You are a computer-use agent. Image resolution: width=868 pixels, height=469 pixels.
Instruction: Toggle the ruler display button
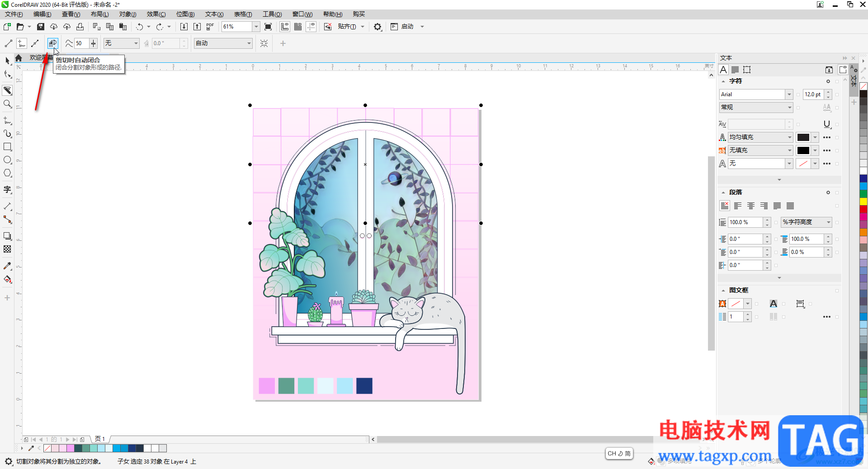click(285, 27)
